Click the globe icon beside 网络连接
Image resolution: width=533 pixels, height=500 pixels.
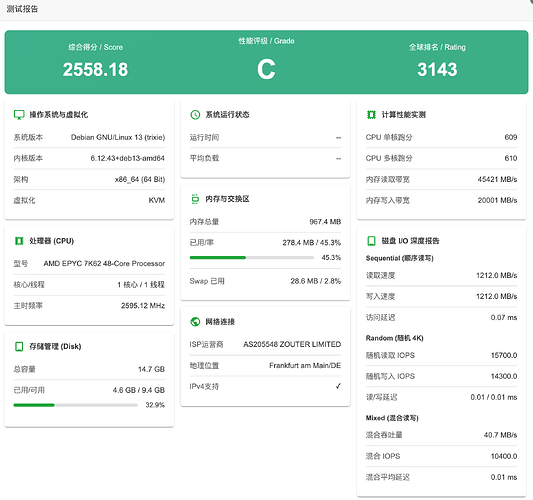(x=195, y=322)
